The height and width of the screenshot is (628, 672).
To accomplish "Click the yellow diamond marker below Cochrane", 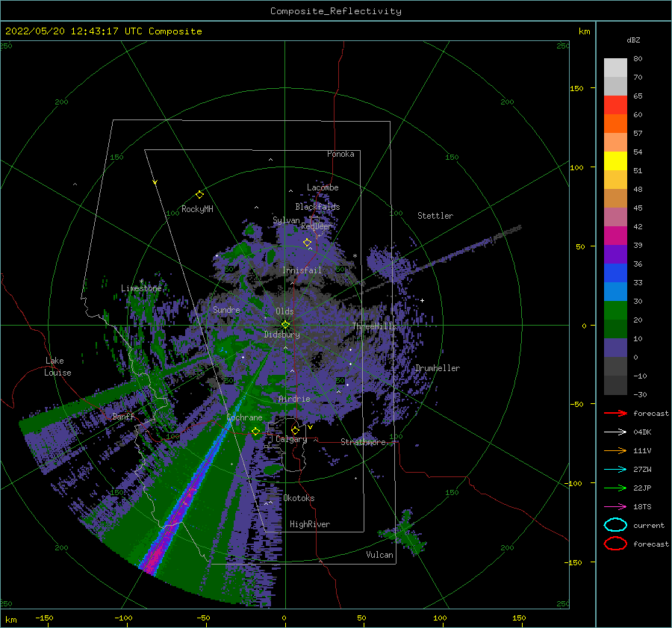I will click(256, 432).
